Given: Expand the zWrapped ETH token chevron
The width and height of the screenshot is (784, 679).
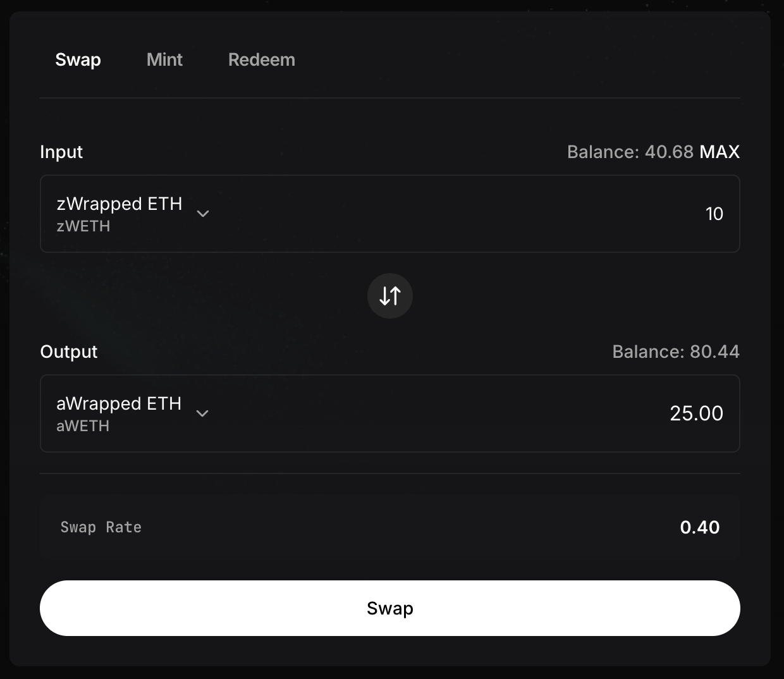Looking at the screenshot, I should [203, 214].
